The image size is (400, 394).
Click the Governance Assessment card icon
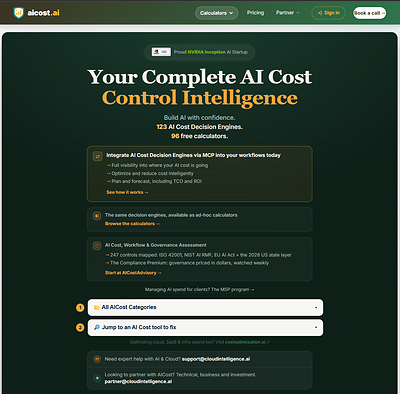pyautogui.click(x=97, y=246)
